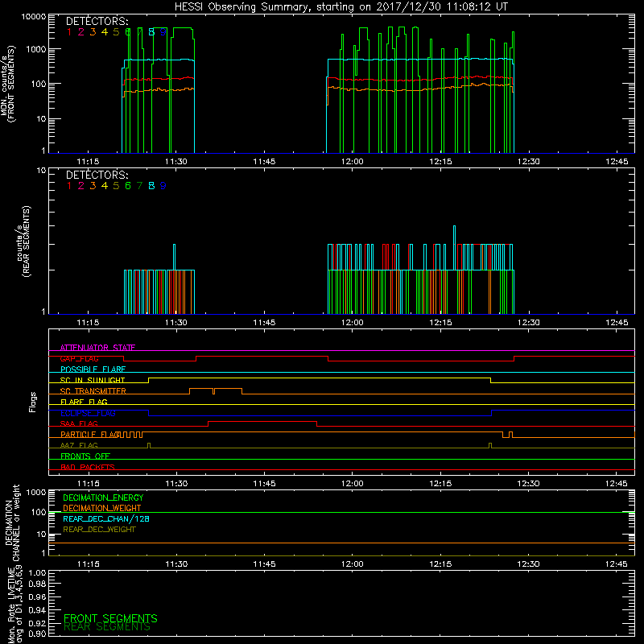Select the GAP_FLAG label
The image size is (644, 644).
tap(79, 358)
